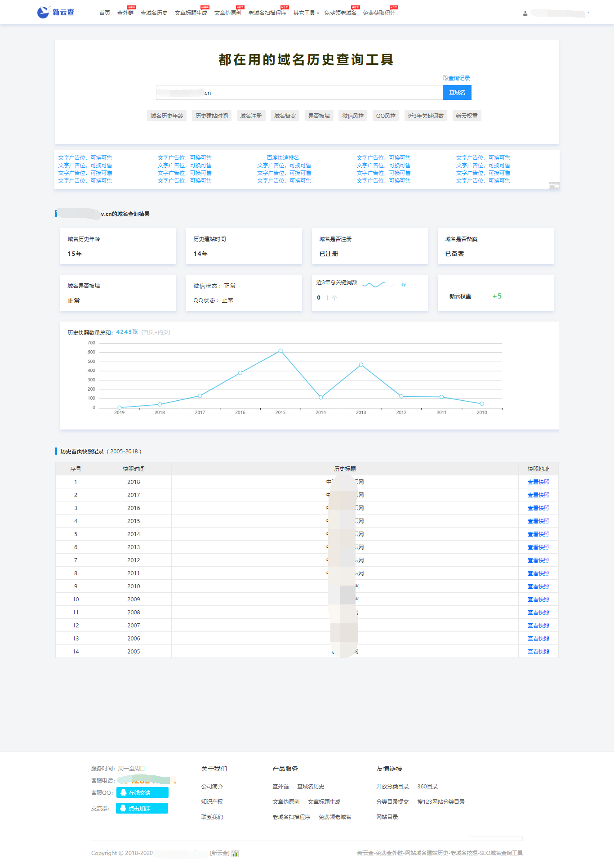Click the user profile icon in the header
The height and width of the screenshot is (868, 614).
click(525, 13)
